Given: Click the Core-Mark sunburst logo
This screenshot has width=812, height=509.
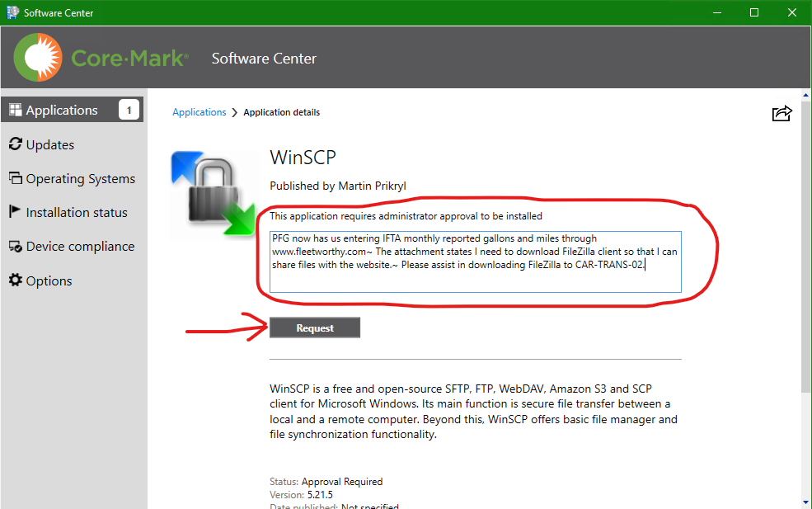Looking at the screenshot, I should click(38, 57).
